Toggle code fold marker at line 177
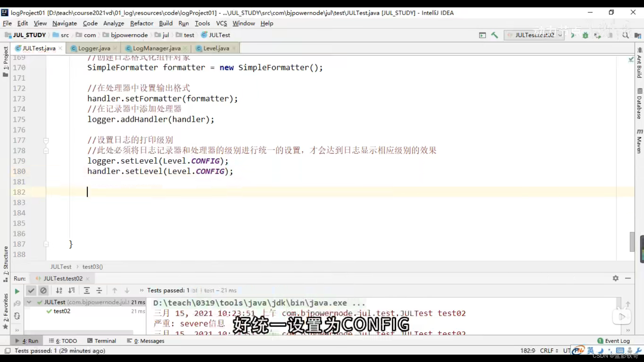 click(x=46, y=140)
